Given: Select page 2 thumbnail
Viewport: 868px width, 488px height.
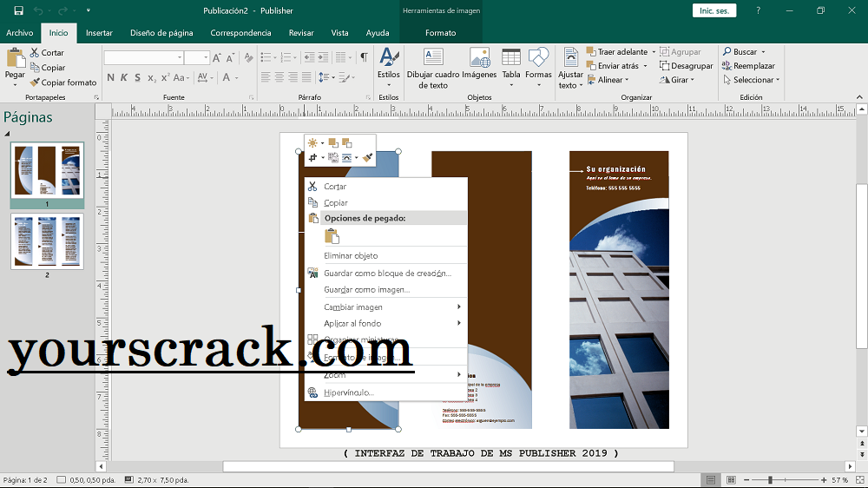Looking at the screenshot, I should [x=47, y=241].
